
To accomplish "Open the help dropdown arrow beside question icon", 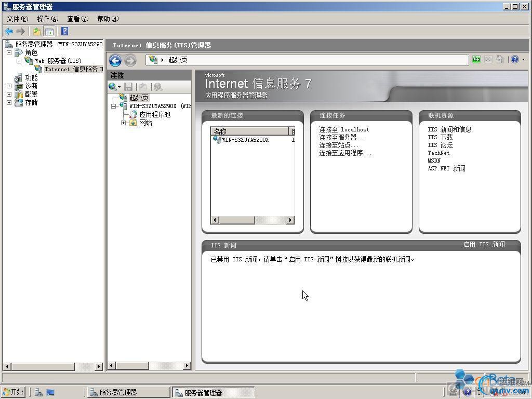I will (524, 60).
